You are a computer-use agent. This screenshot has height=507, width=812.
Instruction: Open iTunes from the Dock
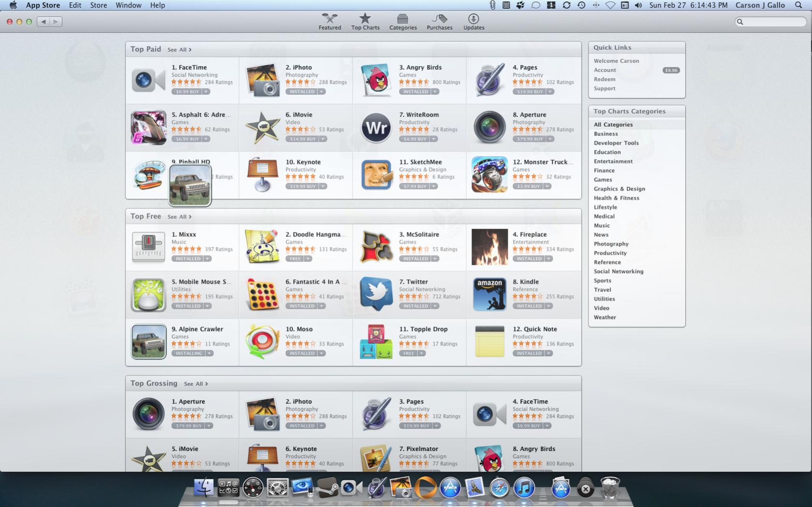coord(524,488)
